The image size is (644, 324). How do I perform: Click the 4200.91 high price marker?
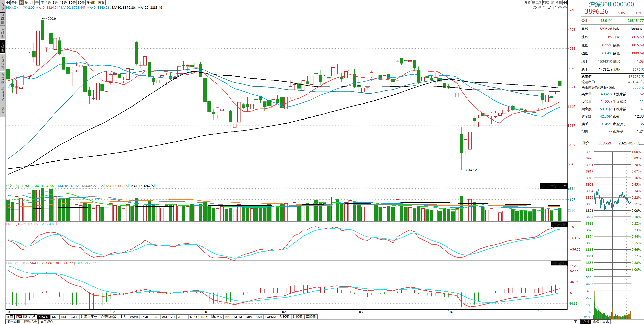(x=51, y=19)
